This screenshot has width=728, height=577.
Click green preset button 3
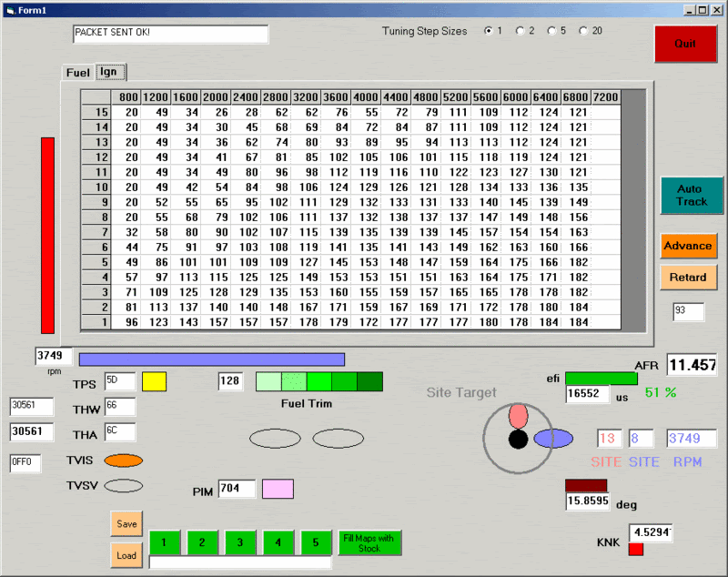tap(240, 542)
